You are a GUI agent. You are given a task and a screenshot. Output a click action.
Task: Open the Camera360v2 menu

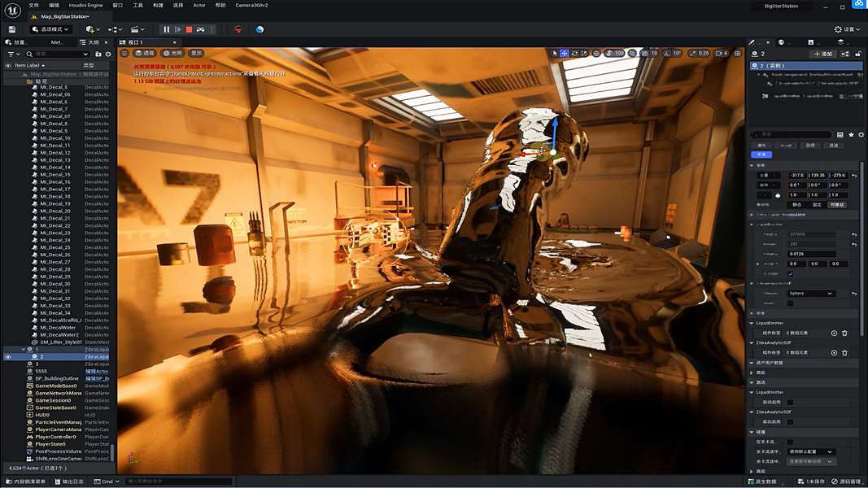coord(251,6)
